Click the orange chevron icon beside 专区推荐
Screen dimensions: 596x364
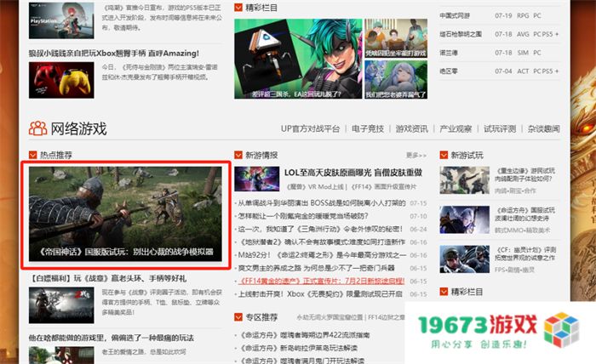click(x=238, y=317)
